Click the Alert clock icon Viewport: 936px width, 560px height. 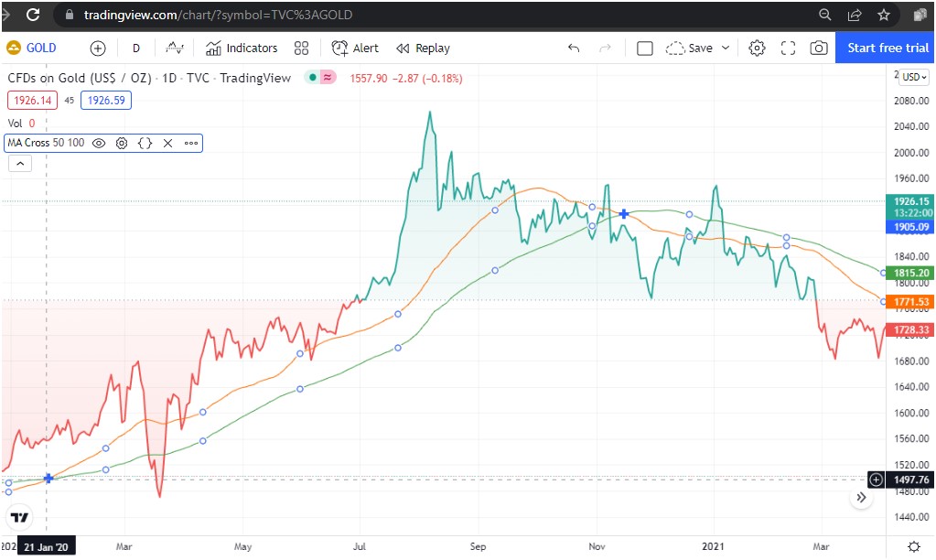(339, 48)
